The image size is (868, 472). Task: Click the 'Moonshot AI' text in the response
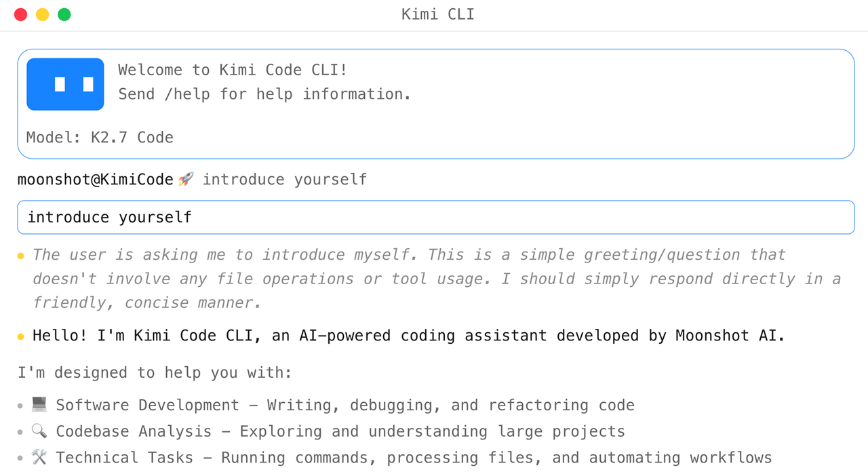coord(730,336)
